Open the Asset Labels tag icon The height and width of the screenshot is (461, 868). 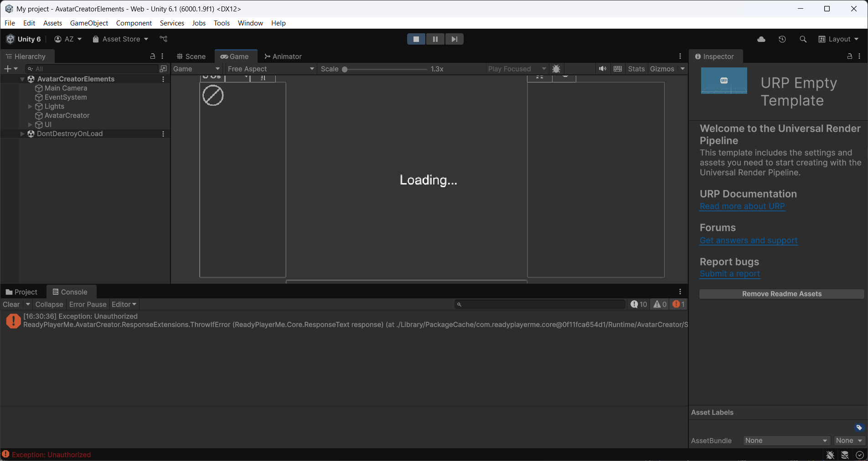click(x=859, y=428)
